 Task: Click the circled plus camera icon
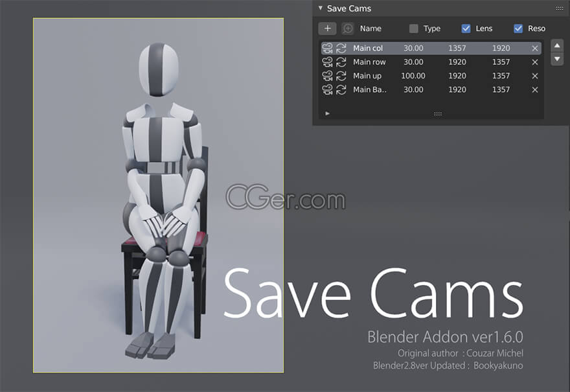click(348, 29)
